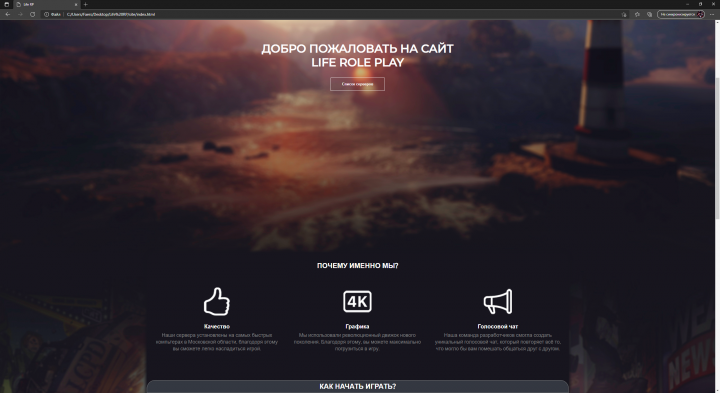The image size is (720, 393).
Task: Open the Collections icon
Action: pyautogui.click(x=649, y=14)
